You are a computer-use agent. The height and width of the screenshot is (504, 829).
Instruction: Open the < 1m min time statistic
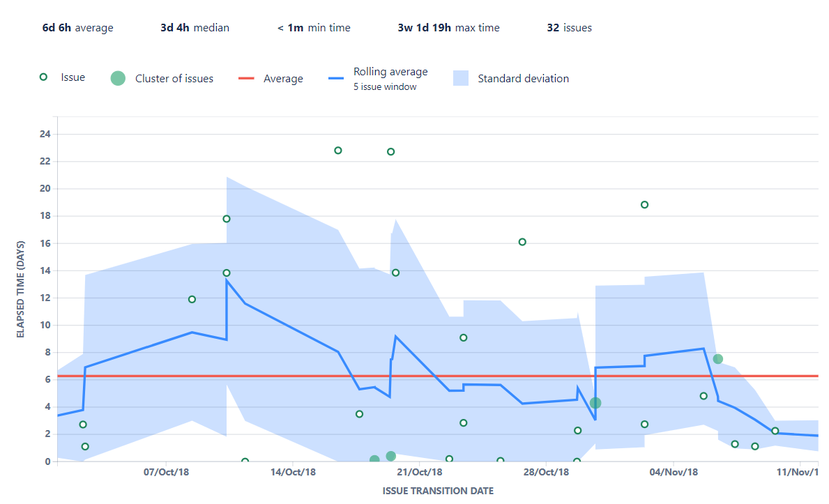click(x=314, y=28)
